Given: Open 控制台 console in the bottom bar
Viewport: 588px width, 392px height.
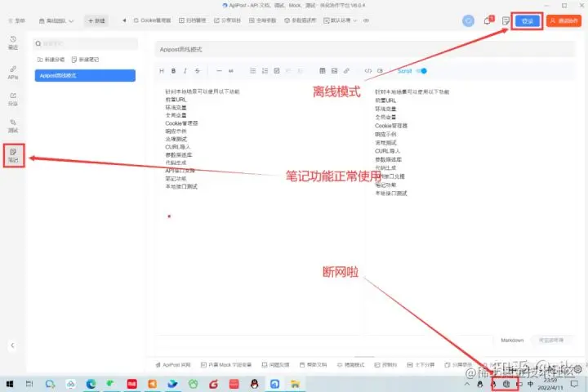Looking at the screenshot, I should 385,364.
